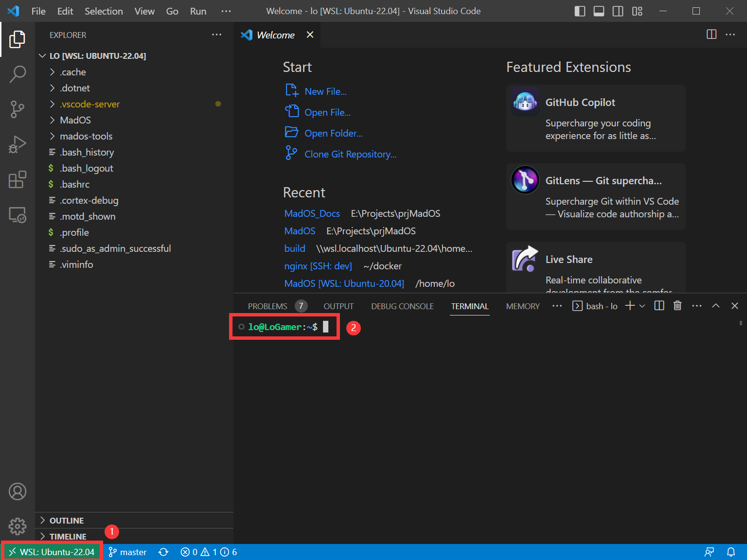
Task: Open recent MadOS_Docs project
Action: point(312,213)
